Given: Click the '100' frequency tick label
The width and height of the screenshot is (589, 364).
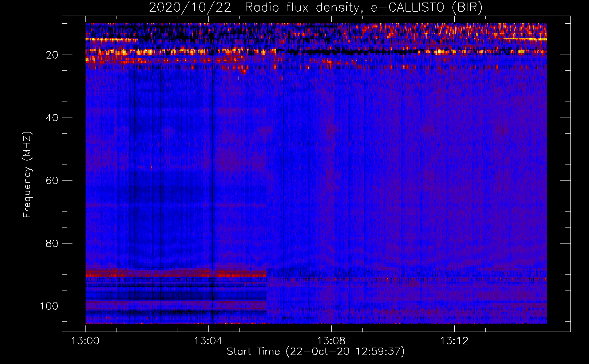Looking at the screenshot, I should click(49, 306).
